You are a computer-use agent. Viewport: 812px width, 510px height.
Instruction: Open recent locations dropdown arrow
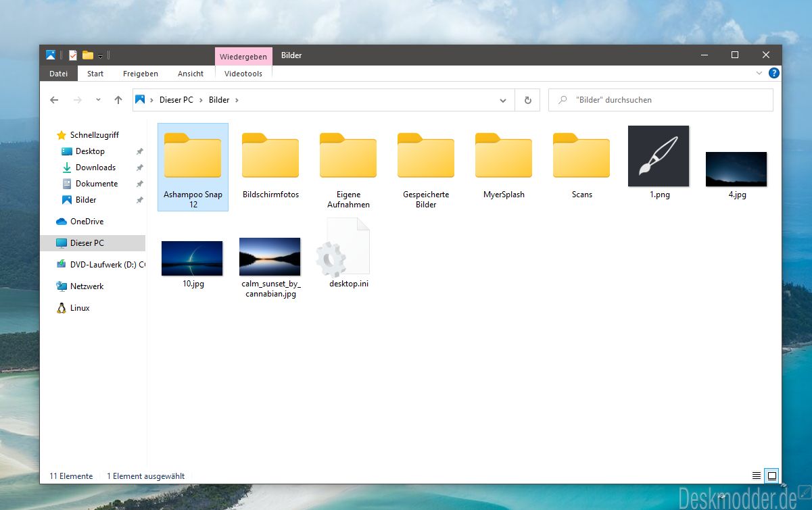pyautogui.click(x=98, y=100)
